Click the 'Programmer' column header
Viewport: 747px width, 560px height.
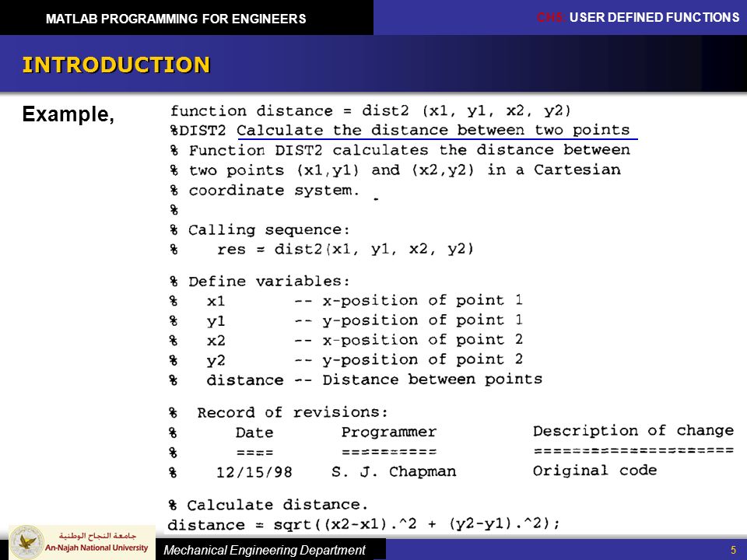(389, 432)
